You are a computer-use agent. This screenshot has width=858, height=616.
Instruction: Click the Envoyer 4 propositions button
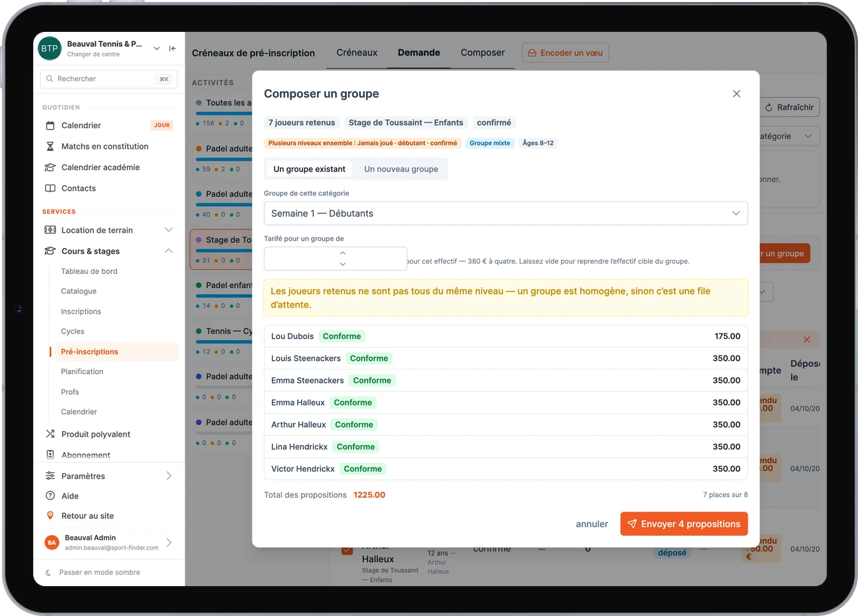tap(684, 524)
